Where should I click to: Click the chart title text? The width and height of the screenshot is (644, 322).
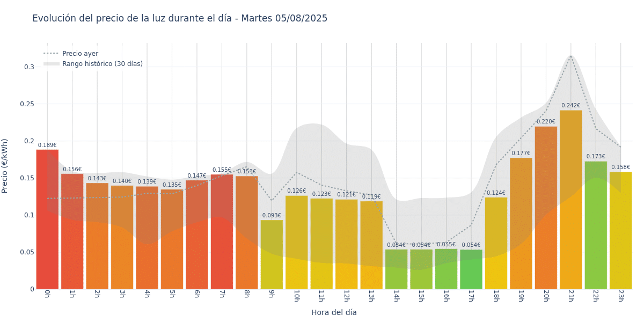pyautogui.click(x=180, y=18)
